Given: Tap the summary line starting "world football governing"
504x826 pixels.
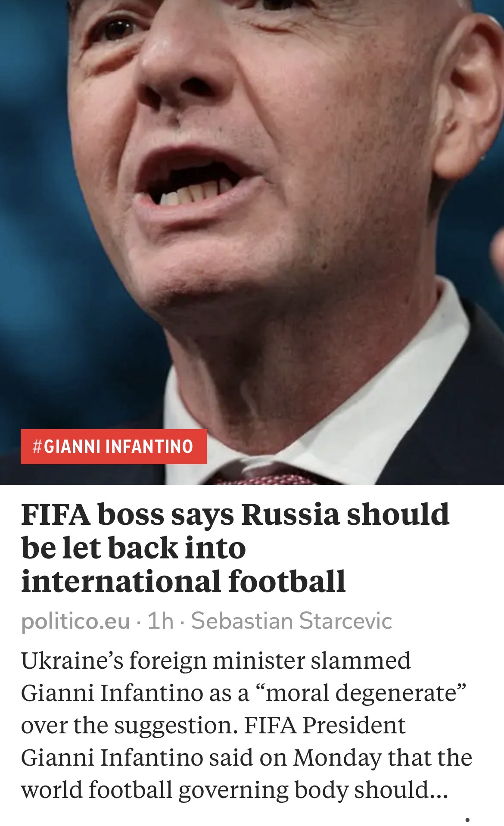Looking at the screenshot, I should click(x=235, y=790).
